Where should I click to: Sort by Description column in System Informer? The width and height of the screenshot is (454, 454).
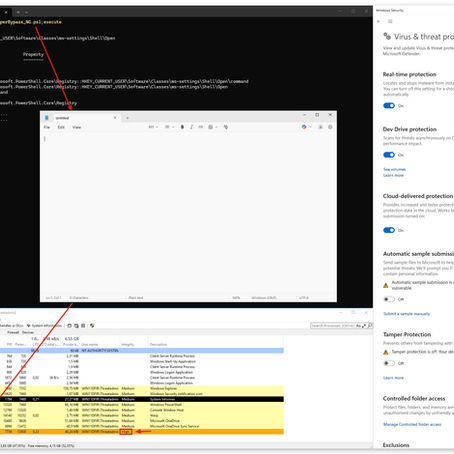(x=158, y=344)
